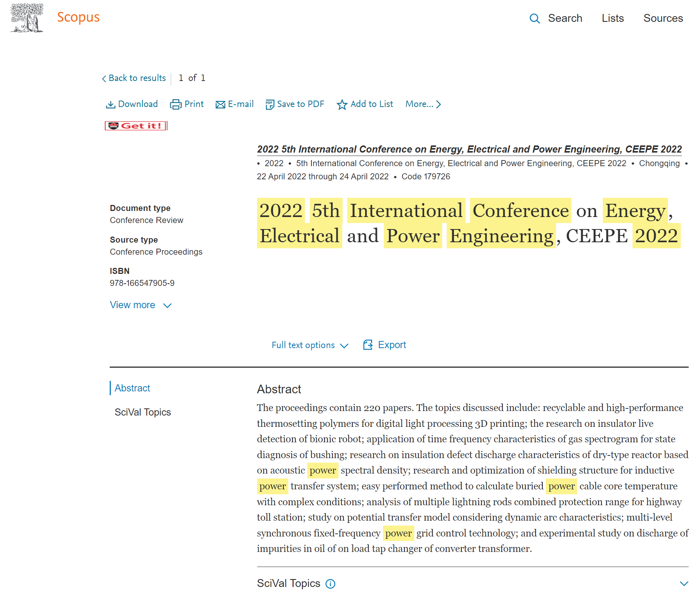700x596 pixels.
Task: Click the large highlighted conference title heading
Action: coord(469,223)
